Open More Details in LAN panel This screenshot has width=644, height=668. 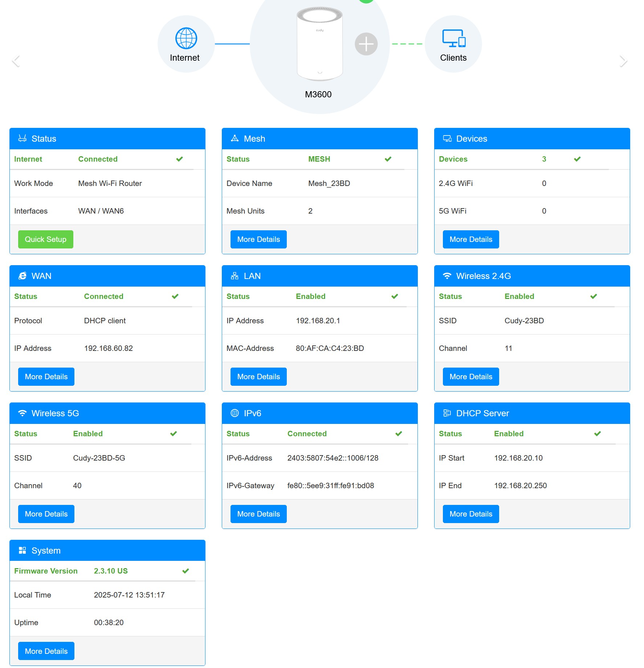(258, 377)
